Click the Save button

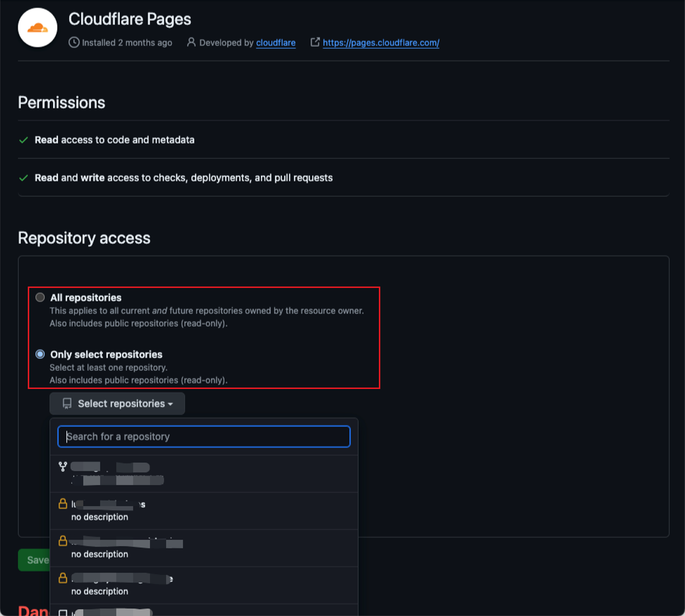coord(34,560)
